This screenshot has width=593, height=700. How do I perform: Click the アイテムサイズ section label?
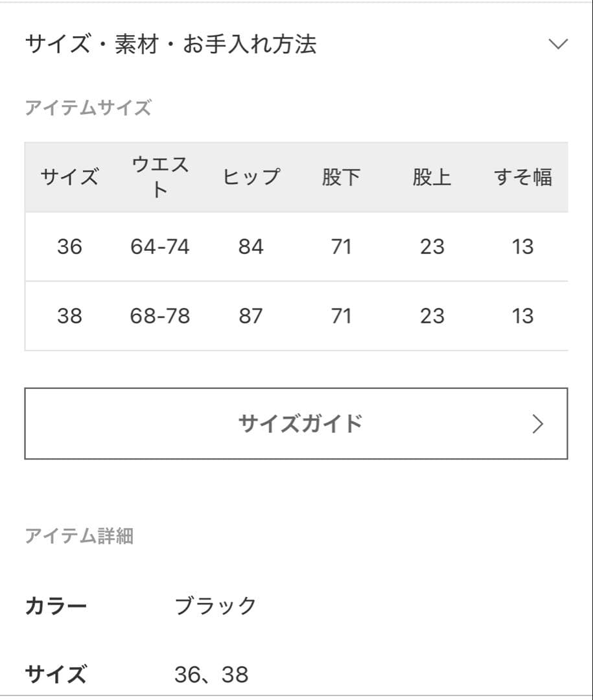88,108
